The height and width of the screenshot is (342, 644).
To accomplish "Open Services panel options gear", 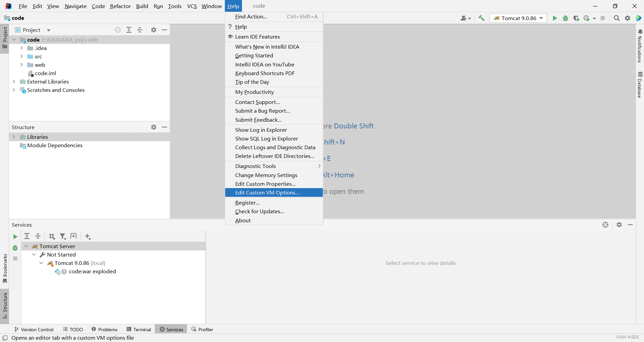I will coord(619,225).
